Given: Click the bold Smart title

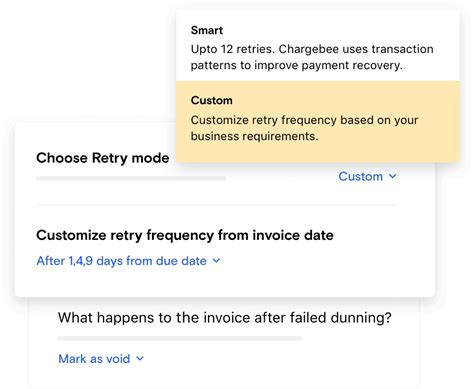Looking at the screenshot, I should (x=207, y=30).
